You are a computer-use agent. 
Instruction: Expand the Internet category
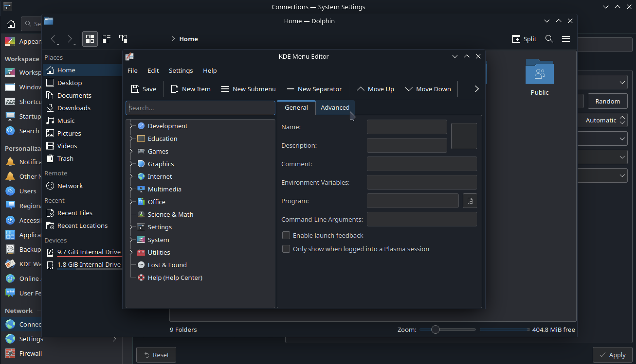click(x=131, y=176)
